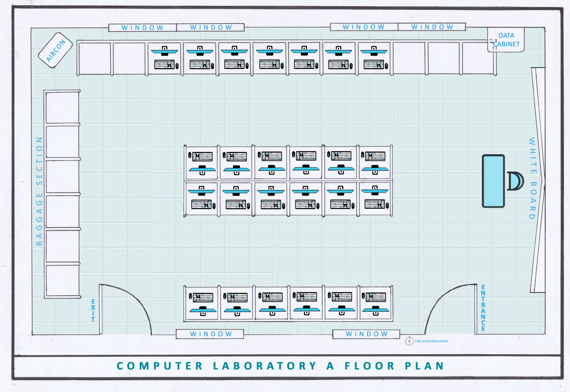Screen dimensions: 570x392
Task: Click the EXIT label
Action: tap(93, 310)
